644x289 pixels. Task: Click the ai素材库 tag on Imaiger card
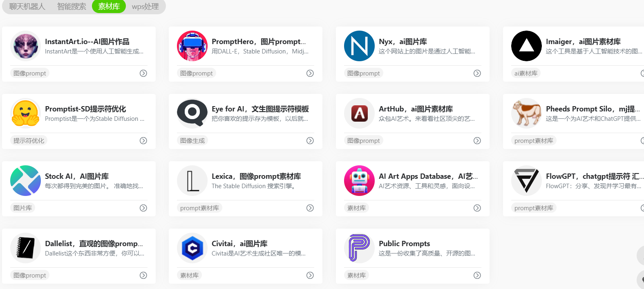[x=526, y=73]
